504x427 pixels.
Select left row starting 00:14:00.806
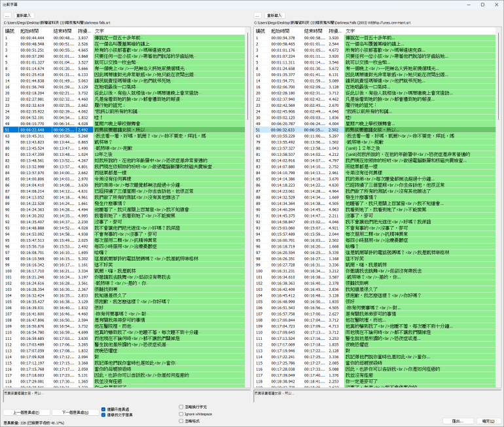point(124,179)
